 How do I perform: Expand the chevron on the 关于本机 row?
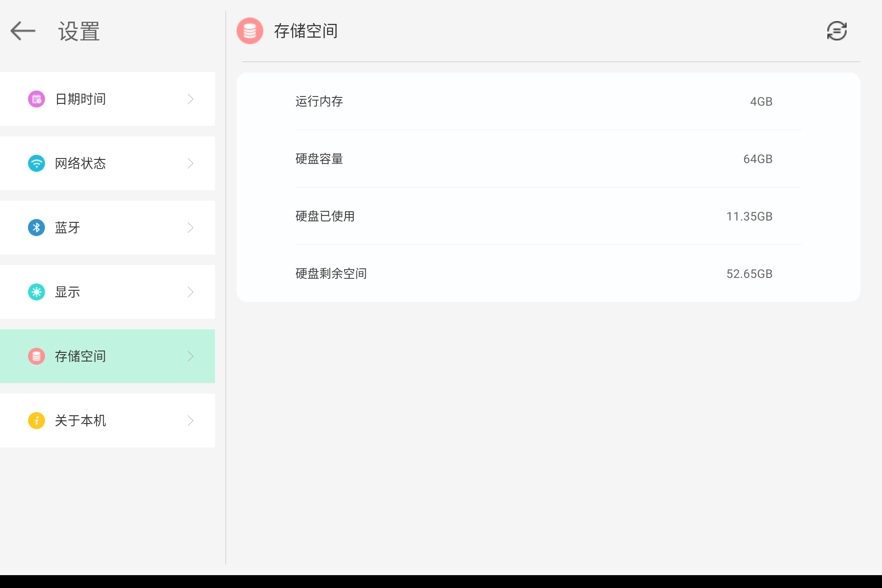click(x=191, y=421)
